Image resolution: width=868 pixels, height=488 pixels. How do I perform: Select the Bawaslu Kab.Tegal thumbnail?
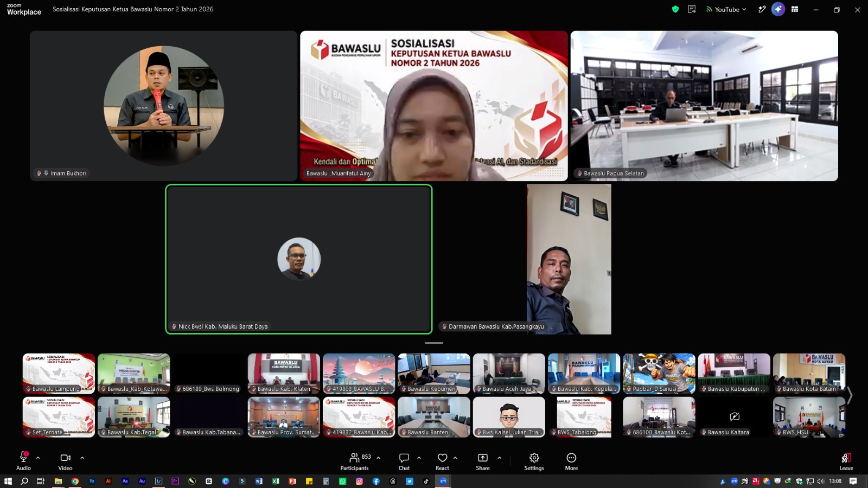(133, 417)
